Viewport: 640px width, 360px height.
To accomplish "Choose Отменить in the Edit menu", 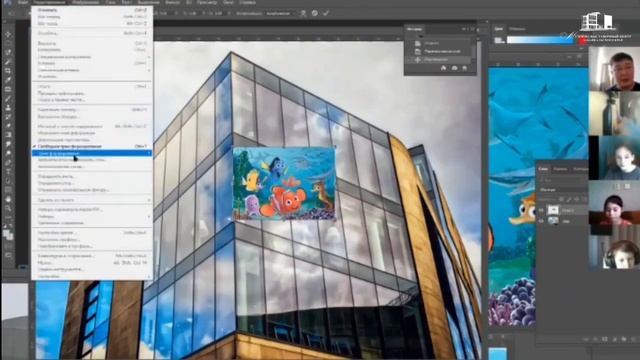I will click(92, 10).
